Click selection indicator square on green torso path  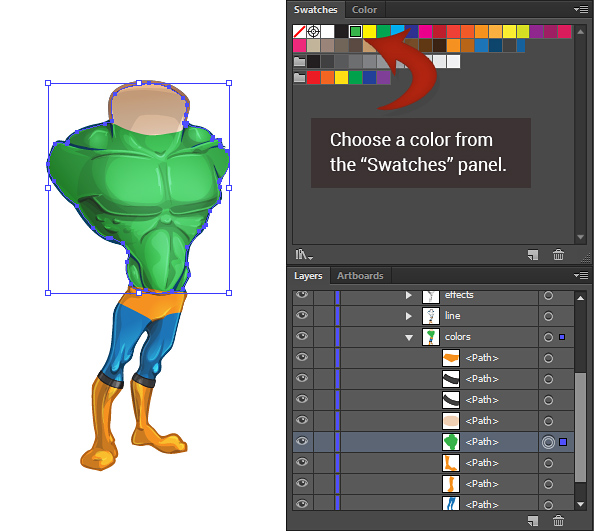(563, 442)
